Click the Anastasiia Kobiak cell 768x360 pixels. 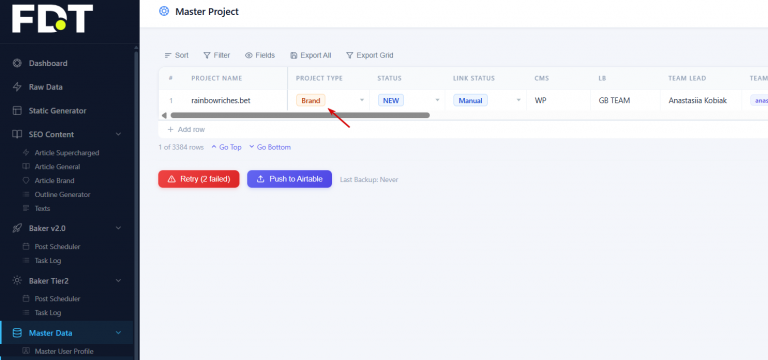(697, 100)
